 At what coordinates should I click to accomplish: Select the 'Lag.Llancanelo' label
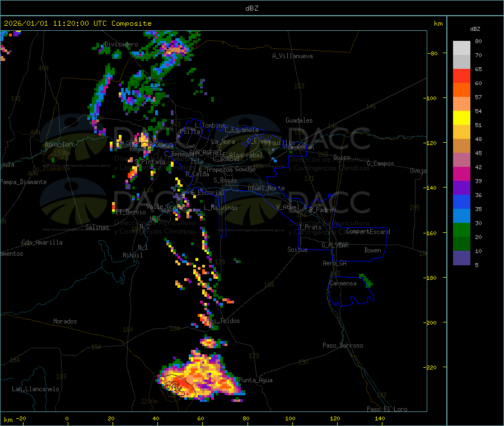[x=35, y=389]
